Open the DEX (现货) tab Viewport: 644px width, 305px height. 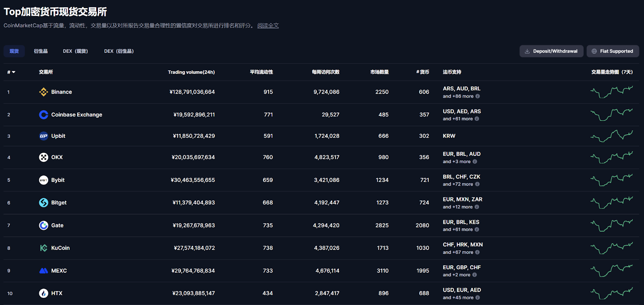click(x=75, y=51)
